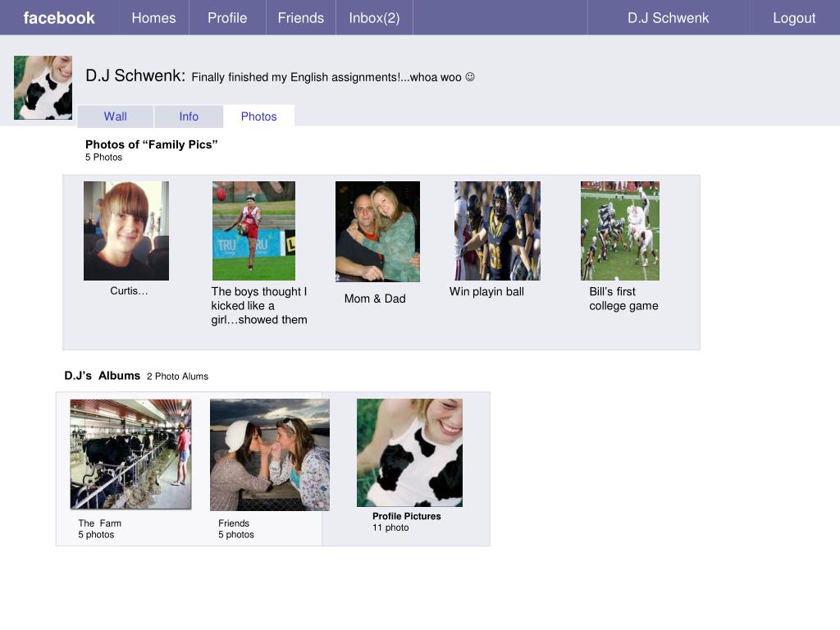Open the Friends menu item
The image size is (840, 630).
click(300, 18)
